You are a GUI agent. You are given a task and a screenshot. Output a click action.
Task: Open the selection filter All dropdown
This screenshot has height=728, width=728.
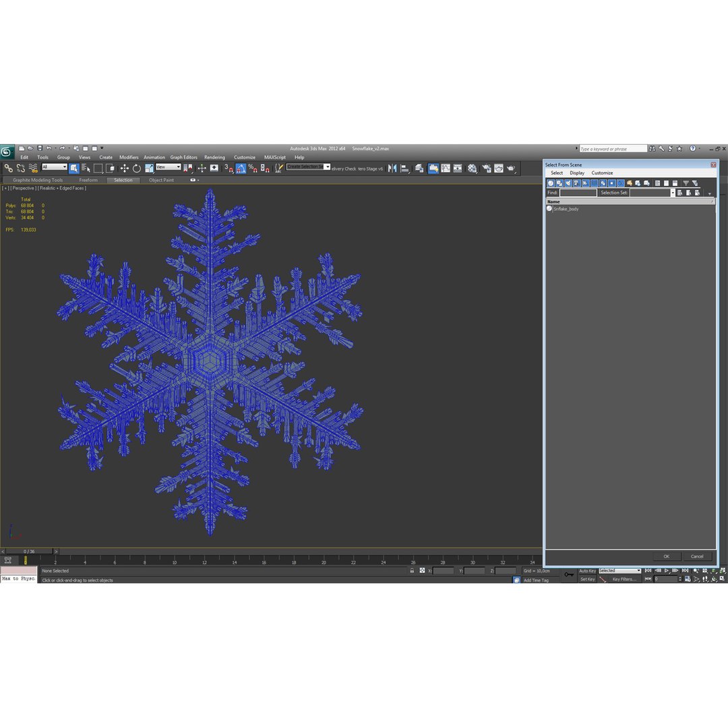pos(55,166)
